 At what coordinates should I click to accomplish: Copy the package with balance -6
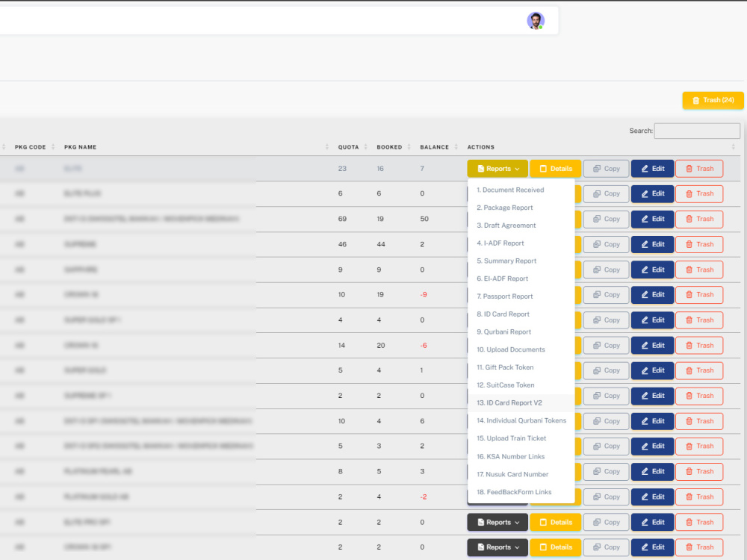point(606,345)
